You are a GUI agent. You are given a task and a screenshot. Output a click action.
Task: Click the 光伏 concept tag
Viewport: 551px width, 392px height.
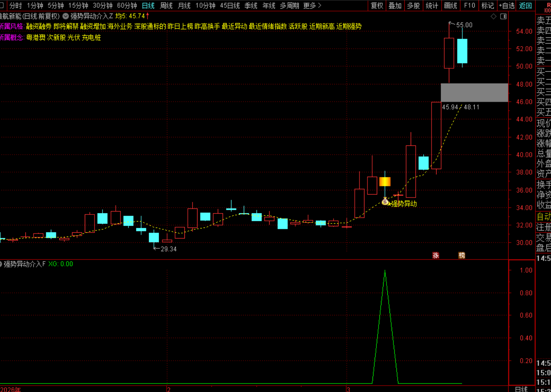74,37
